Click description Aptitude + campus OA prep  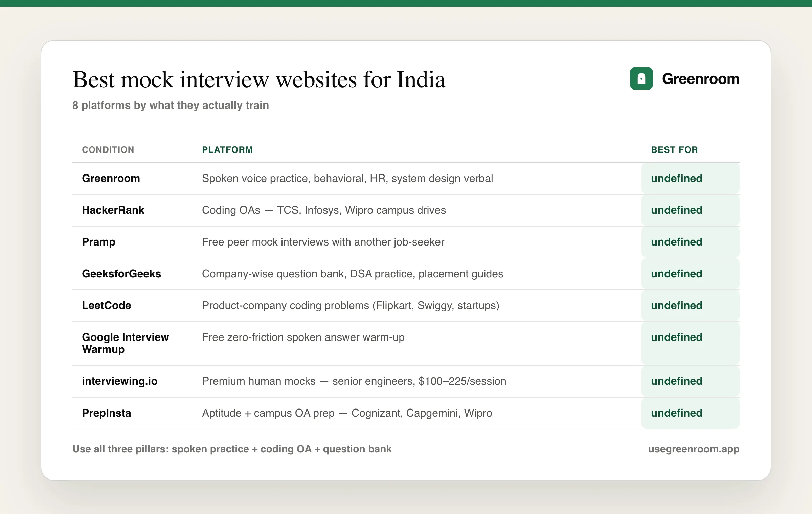347,413
